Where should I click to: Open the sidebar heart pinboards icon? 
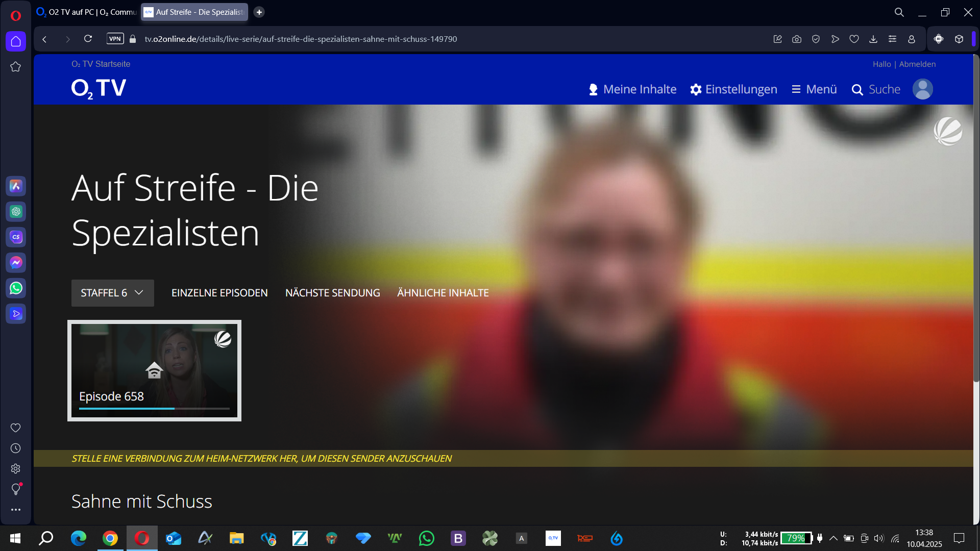[x=16, y=428]
